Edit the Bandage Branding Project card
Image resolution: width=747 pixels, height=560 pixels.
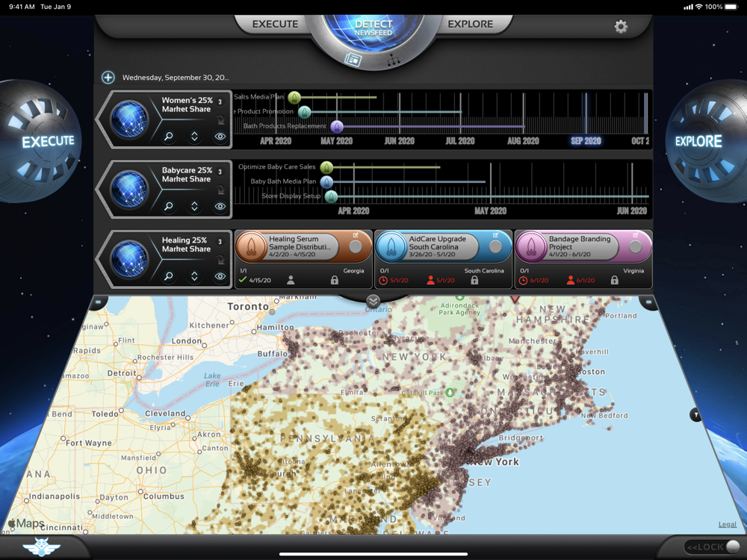pyautogui.click(x=636, y=235)
